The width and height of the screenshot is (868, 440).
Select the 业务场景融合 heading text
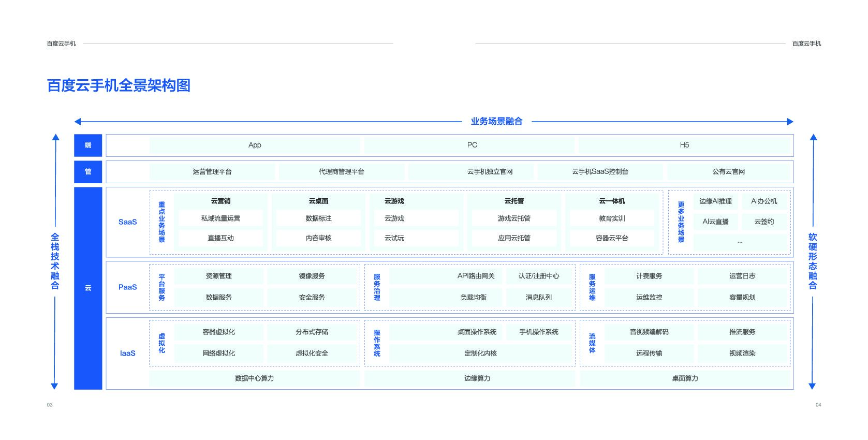click(496, 122)
